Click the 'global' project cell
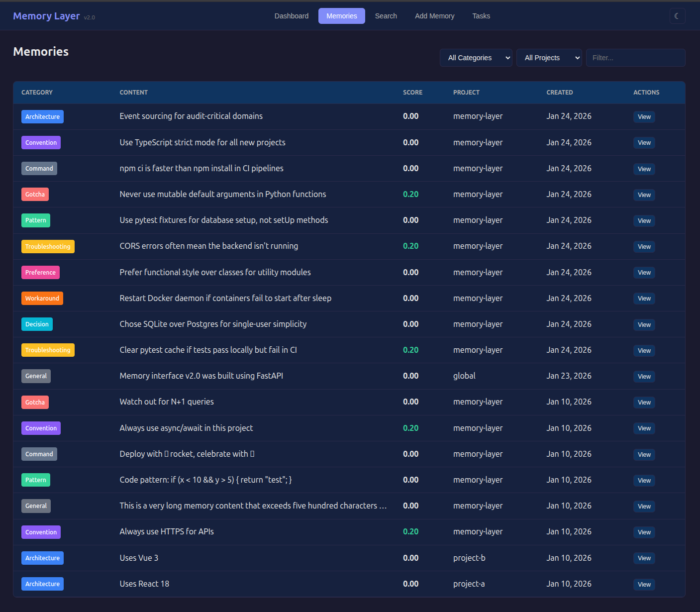Screen dimensions: 700x612 tap(464, 376)
